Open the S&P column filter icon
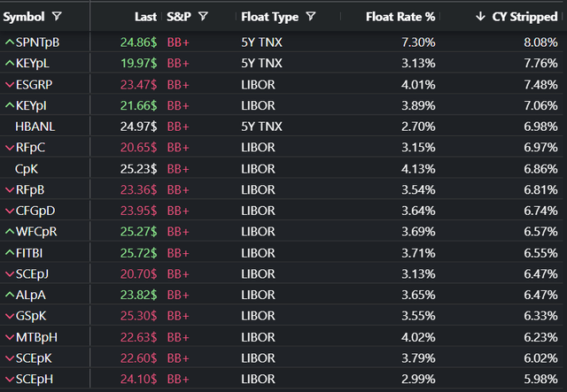This screenshot has width=567, height=392. click(x=203, y=16)
